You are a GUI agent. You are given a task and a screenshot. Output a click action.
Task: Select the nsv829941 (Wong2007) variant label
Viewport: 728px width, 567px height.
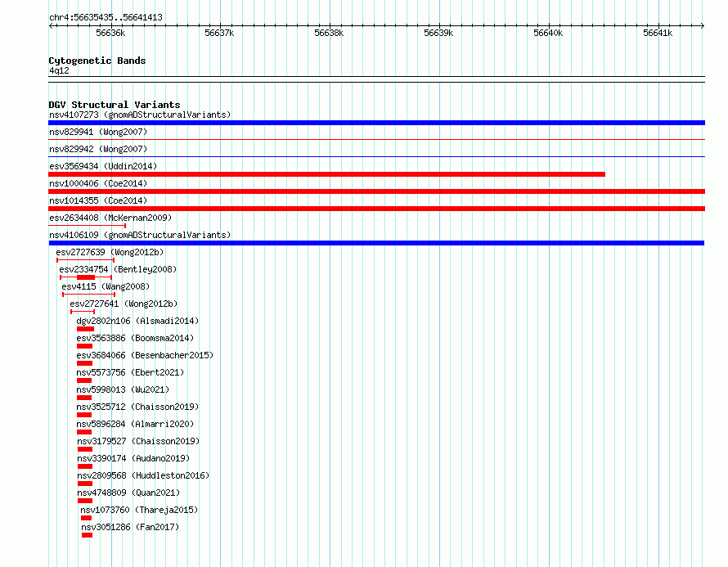(98, 132)
